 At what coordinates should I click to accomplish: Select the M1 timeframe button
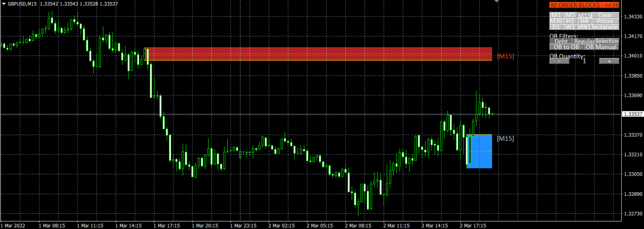click(x=556, y=15)
